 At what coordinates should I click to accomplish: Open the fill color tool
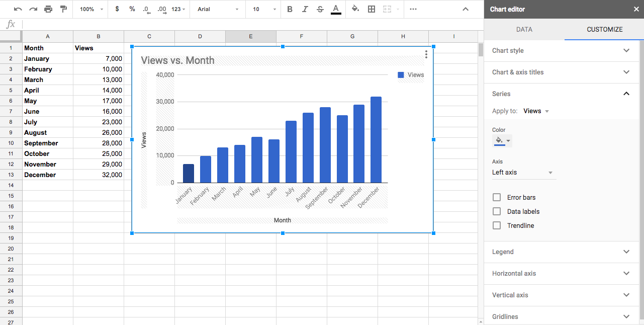click(354, 9)
